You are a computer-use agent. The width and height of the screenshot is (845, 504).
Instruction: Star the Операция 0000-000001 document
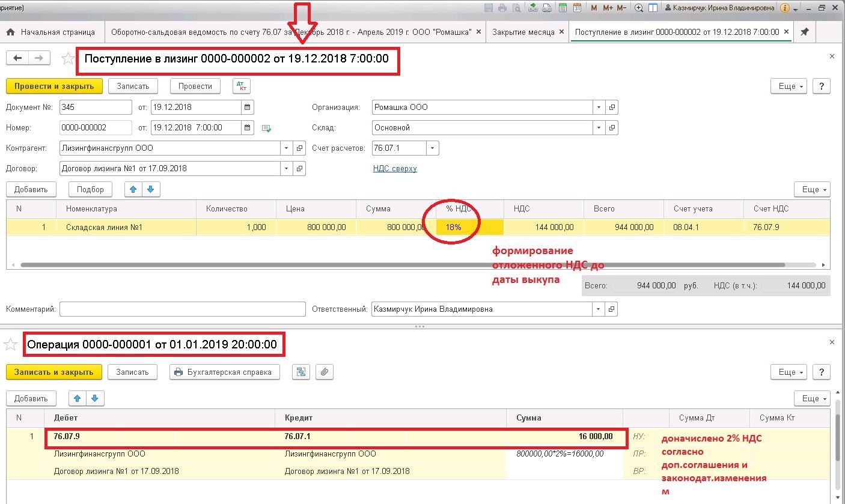pos(10,344)
